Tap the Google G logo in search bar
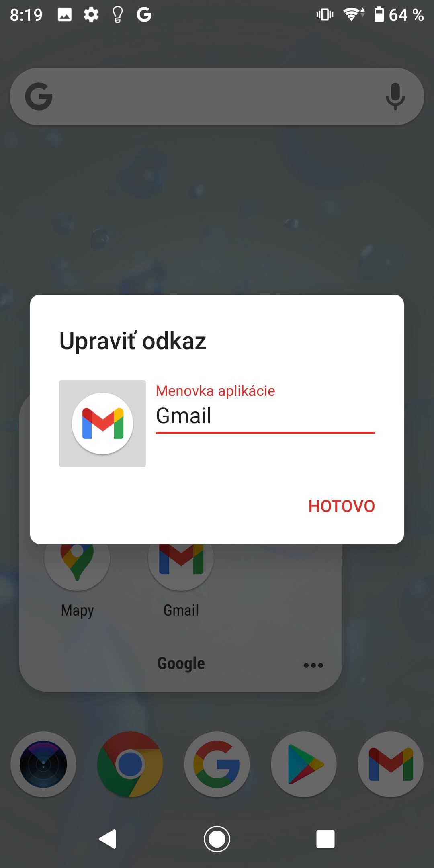The width and height of the screenshot is (434, 868). pyautogui.click(x=39, y=96)
